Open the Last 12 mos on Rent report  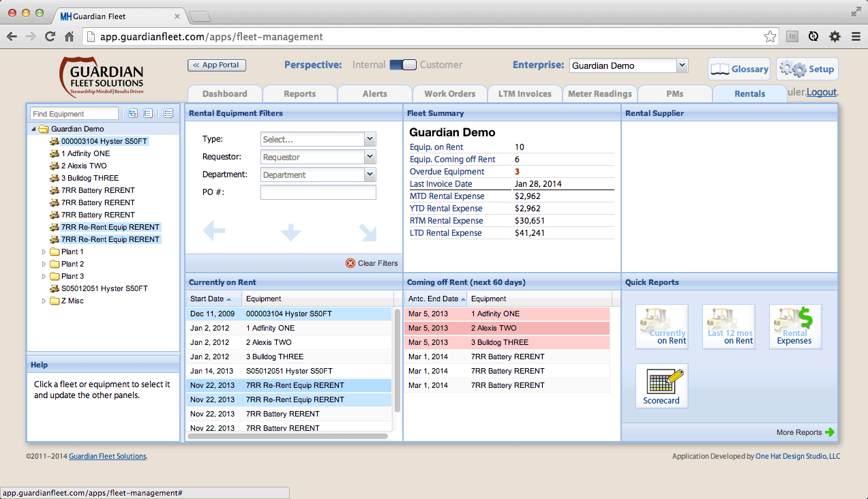(729, 327)
